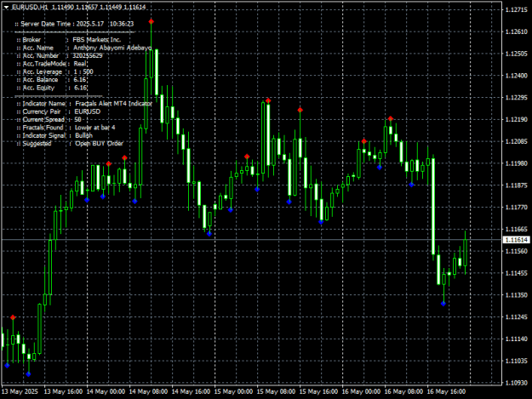532x399 pixels.
Task: Click the Currency Pair EURUSD line
Action: pos(59,111)
